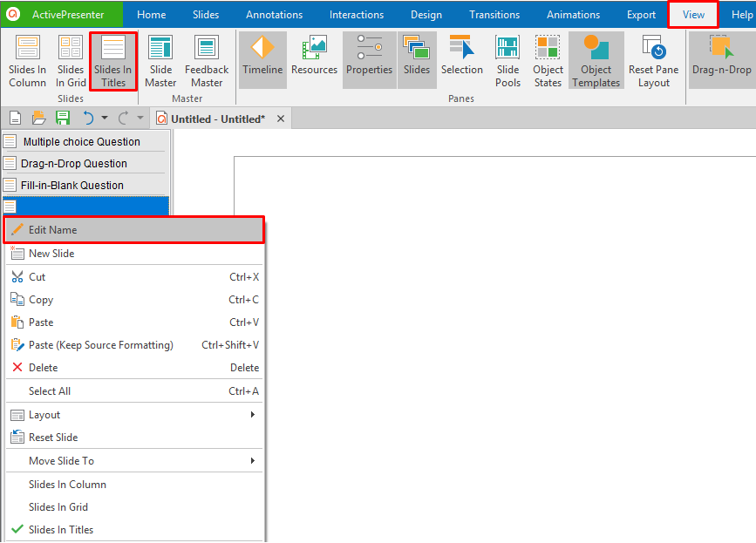This screenshot has width=756, height=543.
Task: Toggle the Slides pane button
Action: point(417,60)
